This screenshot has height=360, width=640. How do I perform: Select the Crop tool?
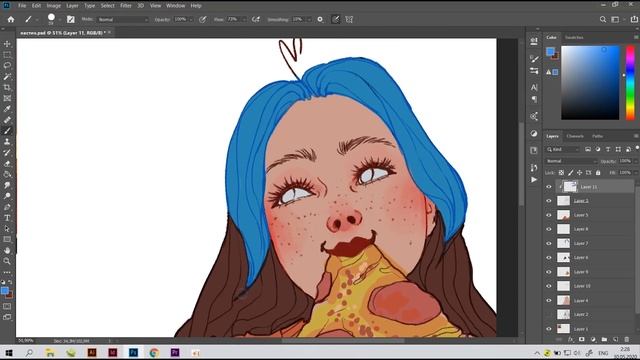(x=7, y=87)
